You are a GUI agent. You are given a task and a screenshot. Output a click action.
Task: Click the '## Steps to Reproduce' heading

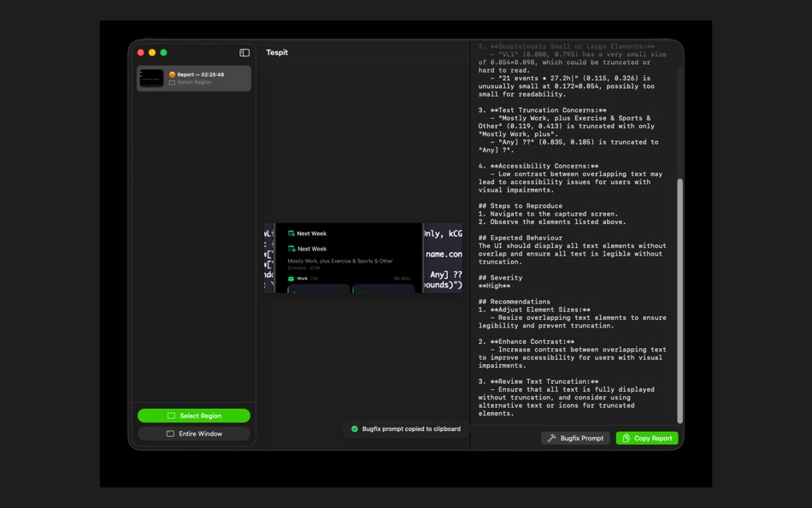pyautogui.click(x=521, y=206)
